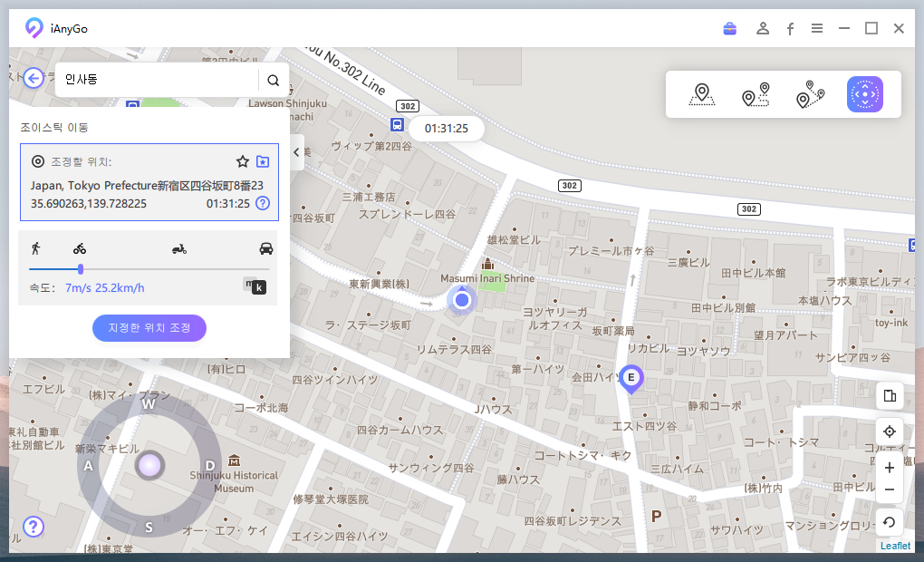Click the 01:31:25 time bubble on map
Image resolution: width=924 pixels, height=562 pixels.
tap(446, 129)
